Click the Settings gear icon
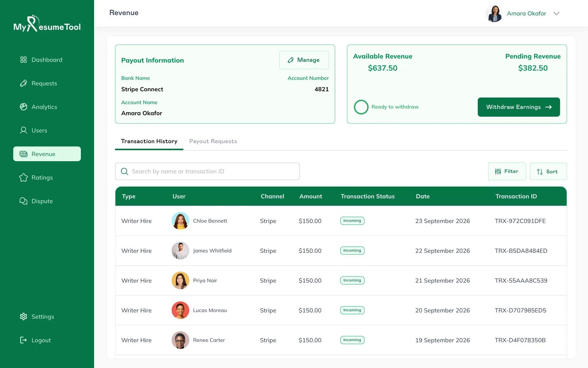This screenshot has width=588, height=368. point(24,316)
